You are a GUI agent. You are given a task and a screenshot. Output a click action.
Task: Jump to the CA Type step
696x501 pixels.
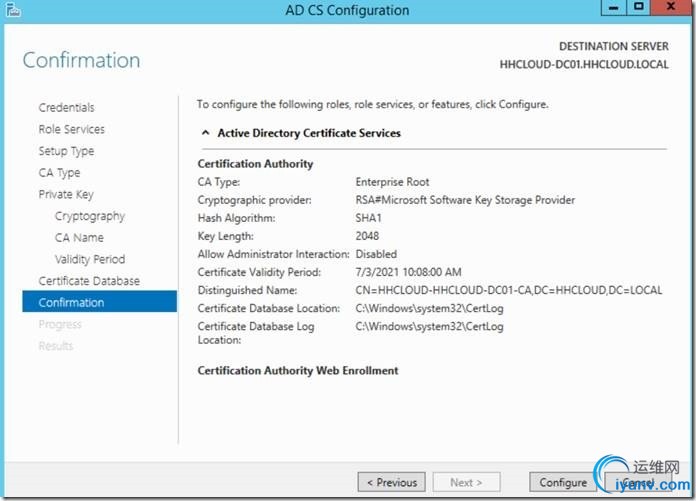59,173
